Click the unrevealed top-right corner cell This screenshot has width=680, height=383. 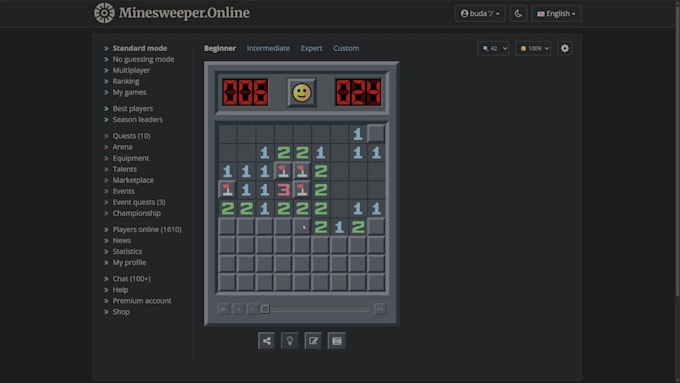(376, 134)
